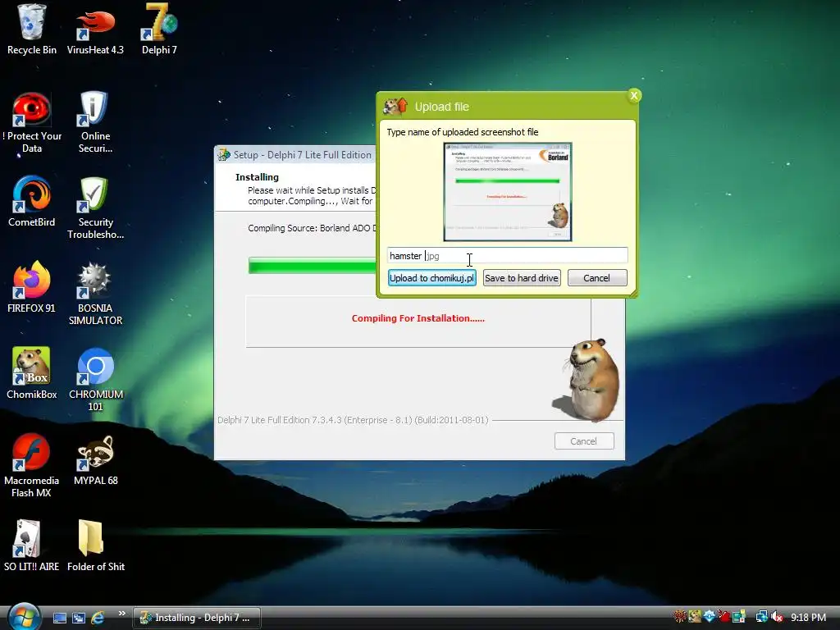Image resolution: width=840 pixels, height=630 pixels.
Task: Expand the Quick Launch overflow chevron
Action: [x=121, y=614]
